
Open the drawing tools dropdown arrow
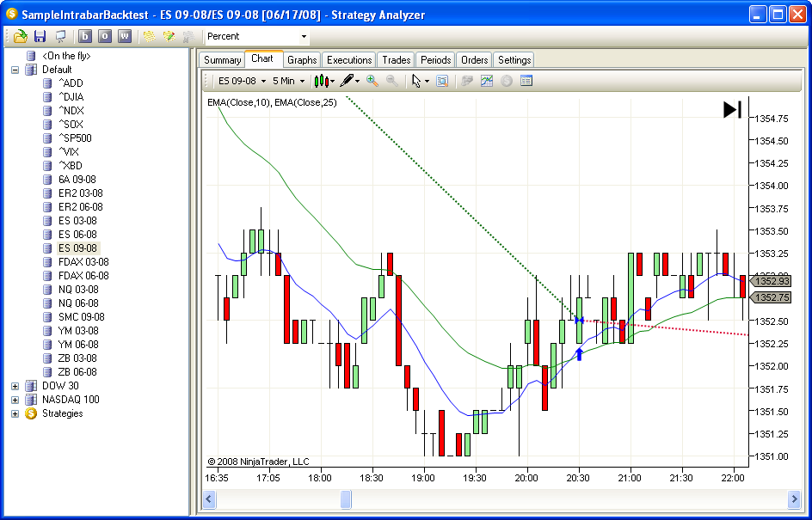357,82
